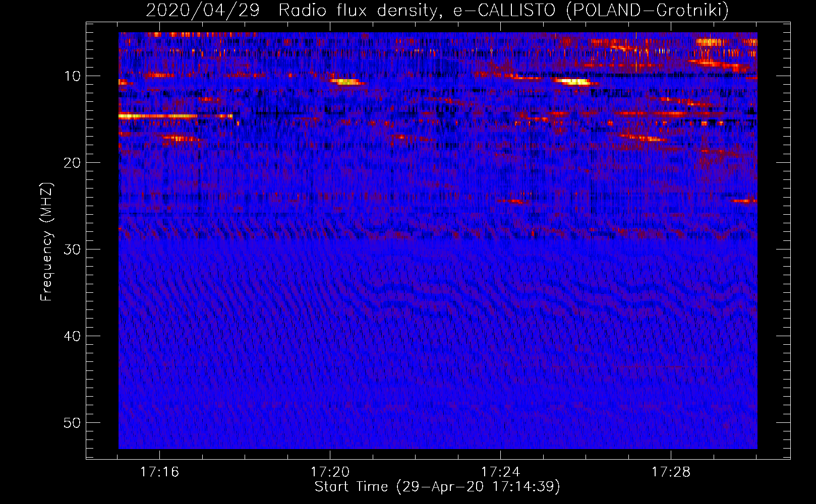Image resolution: width=816 pixels, height=504 pixels.
Task: Click the 17:16 time tick label
Action: pyautogui.click(x=159, y=472)
